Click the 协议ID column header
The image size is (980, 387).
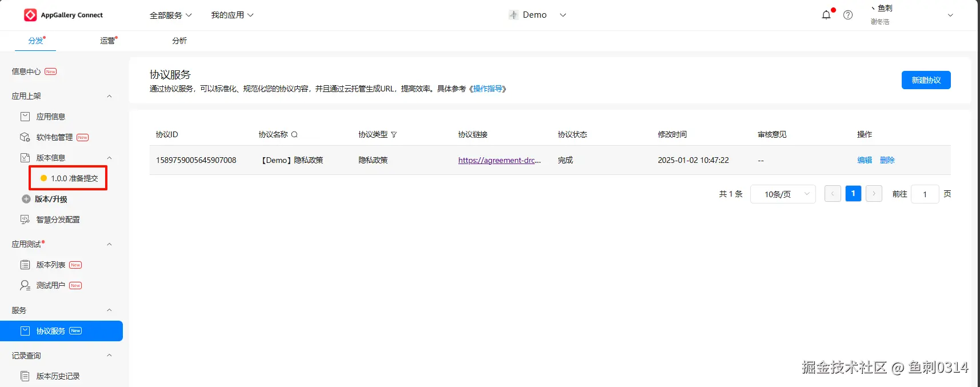[x=167, y=134]
